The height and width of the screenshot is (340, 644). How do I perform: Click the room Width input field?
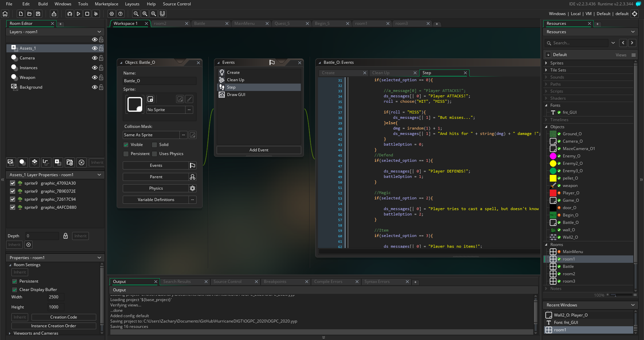click(x=55, y=297)
